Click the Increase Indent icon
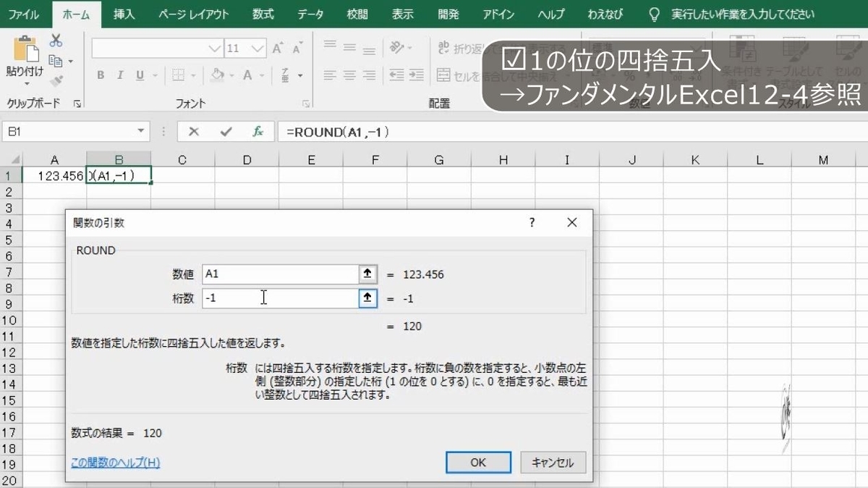This screenshot has width=868, height=488. pyautogui.click(x=417, y=75)
